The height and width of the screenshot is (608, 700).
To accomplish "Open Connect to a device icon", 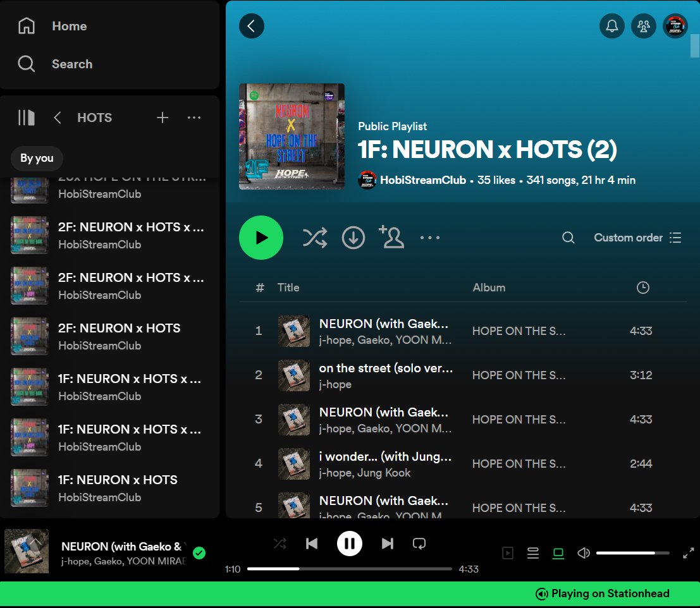I will point(558,553).
